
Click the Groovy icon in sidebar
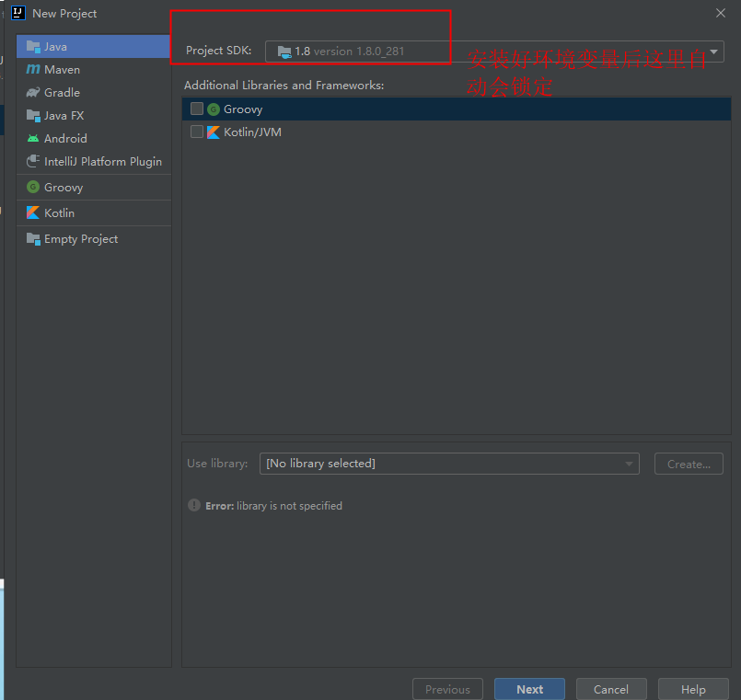click(33, 187)
